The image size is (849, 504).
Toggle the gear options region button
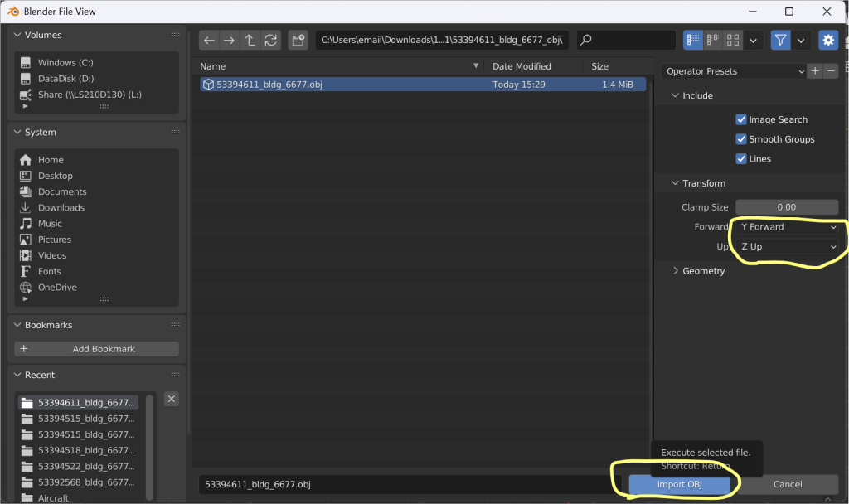[827, 40]
